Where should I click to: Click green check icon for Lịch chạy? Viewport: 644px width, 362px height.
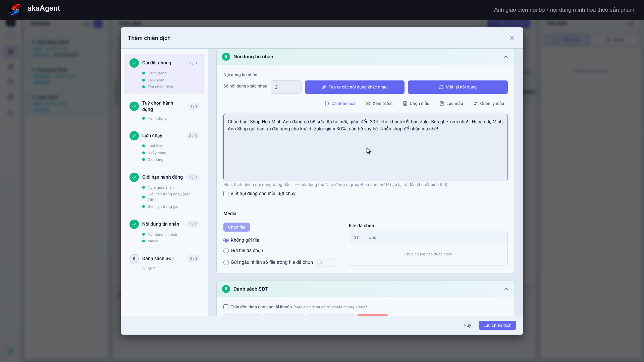point(134,136)
